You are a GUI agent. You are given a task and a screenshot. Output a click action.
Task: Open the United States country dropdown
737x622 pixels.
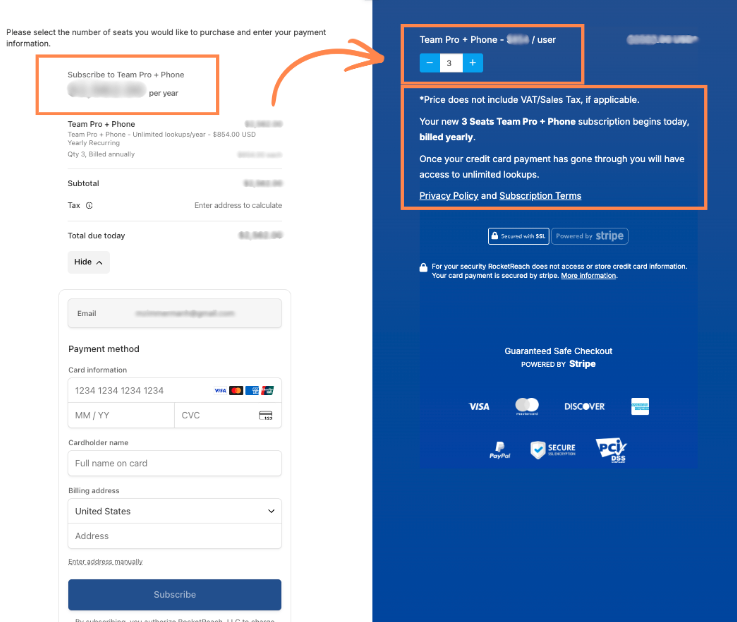pyautogui.click(x=174, y=511)
